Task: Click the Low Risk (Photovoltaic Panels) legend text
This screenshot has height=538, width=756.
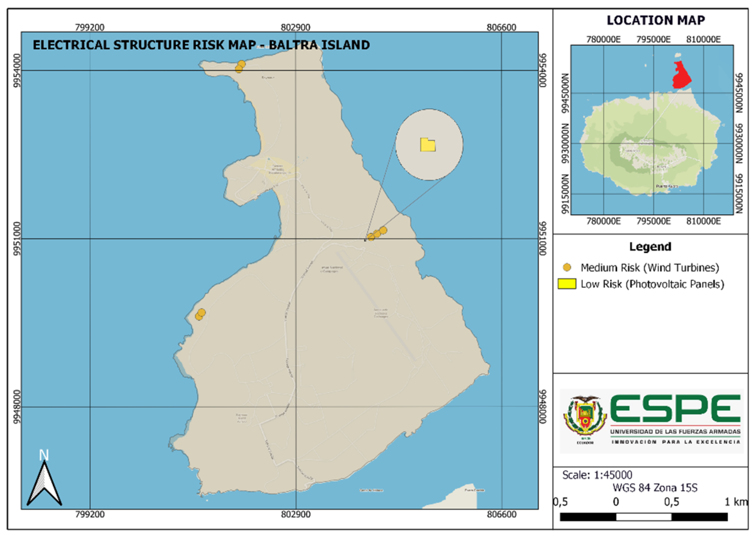Action: (652, 284)
